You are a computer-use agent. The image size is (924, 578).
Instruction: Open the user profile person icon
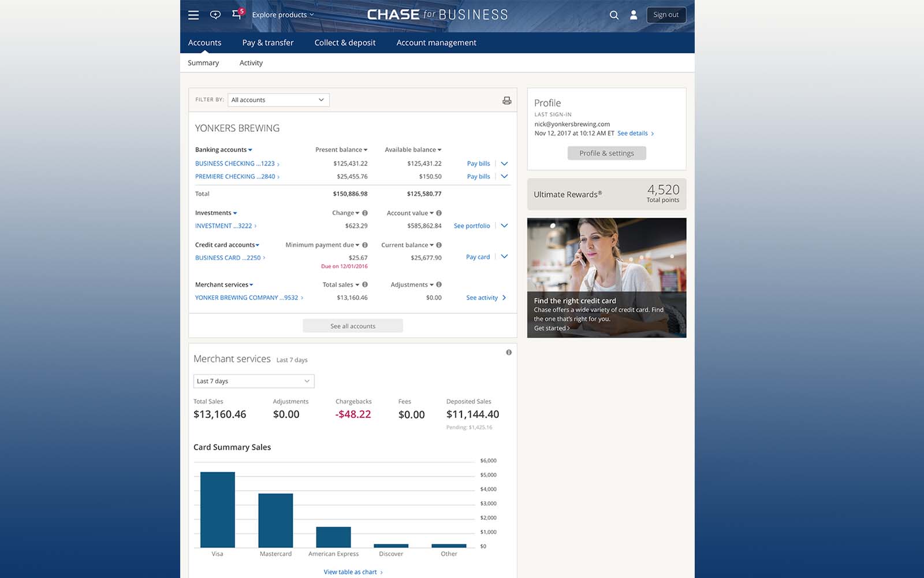coord(634,15)
